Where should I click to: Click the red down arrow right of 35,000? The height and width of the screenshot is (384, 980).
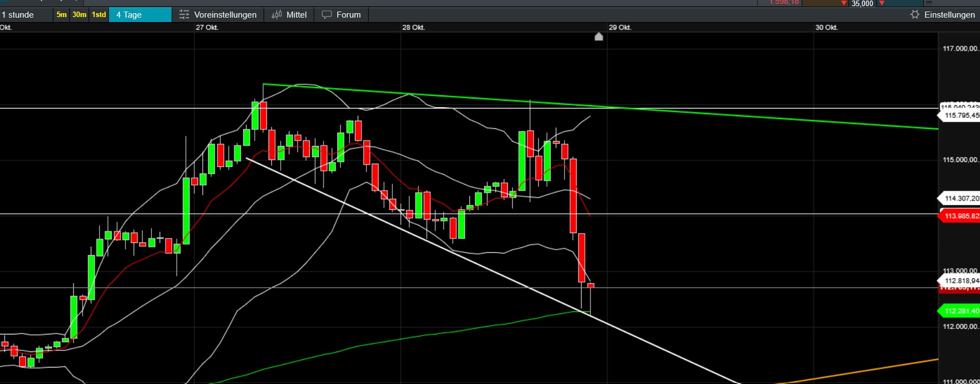tap(882, 3)
